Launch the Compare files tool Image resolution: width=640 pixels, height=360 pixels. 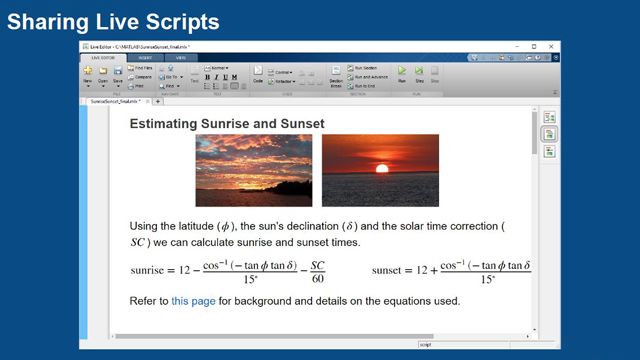coord(140,77)
